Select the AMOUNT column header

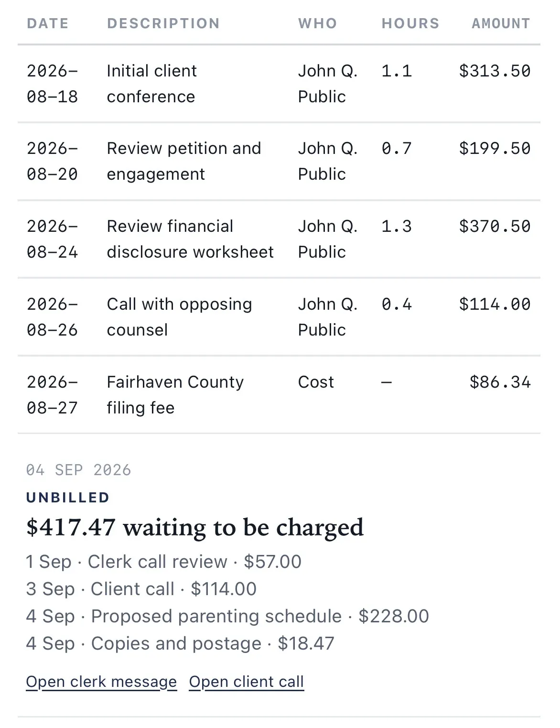[x=501, y=23]
